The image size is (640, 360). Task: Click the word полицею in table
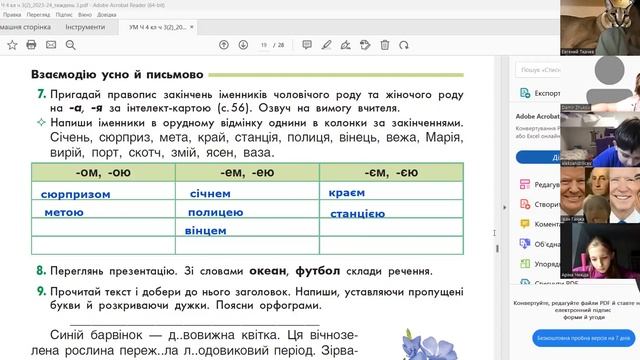[216, 213]
